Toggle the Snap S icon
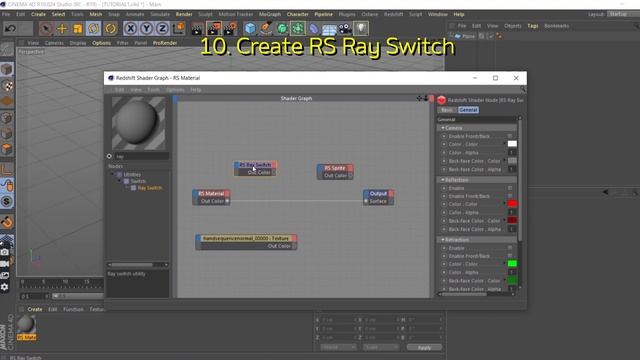 tap(7, 201)
